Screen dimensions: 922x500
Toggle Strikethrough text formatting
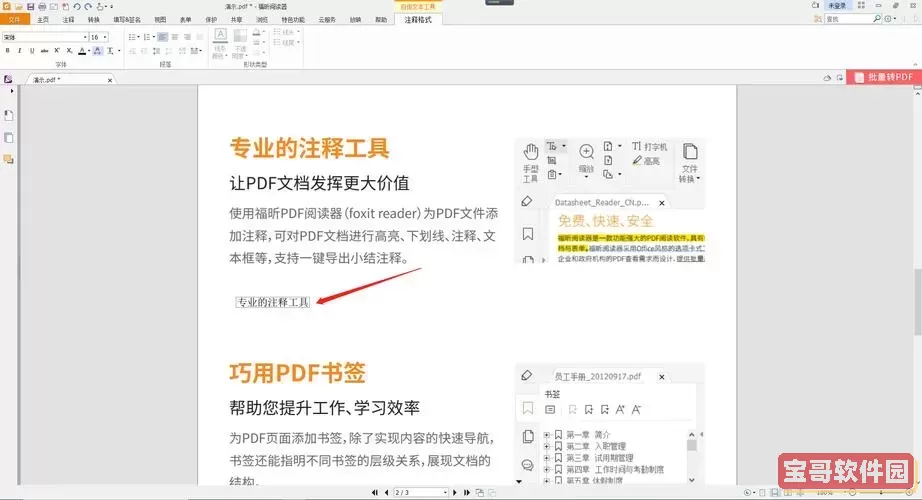(44, 51)
